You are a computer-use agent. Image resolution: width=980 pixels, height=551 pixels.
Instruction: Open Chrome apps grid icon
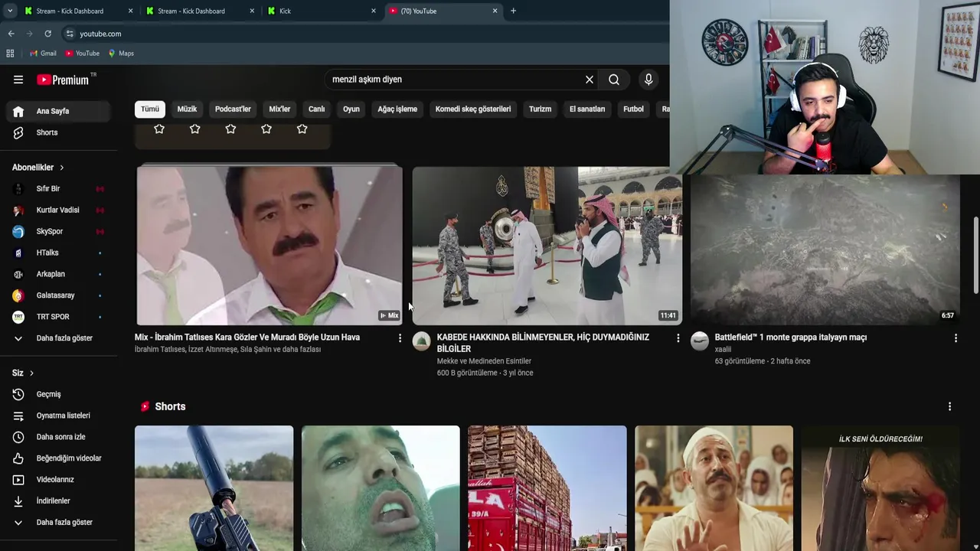coord(10,54)
